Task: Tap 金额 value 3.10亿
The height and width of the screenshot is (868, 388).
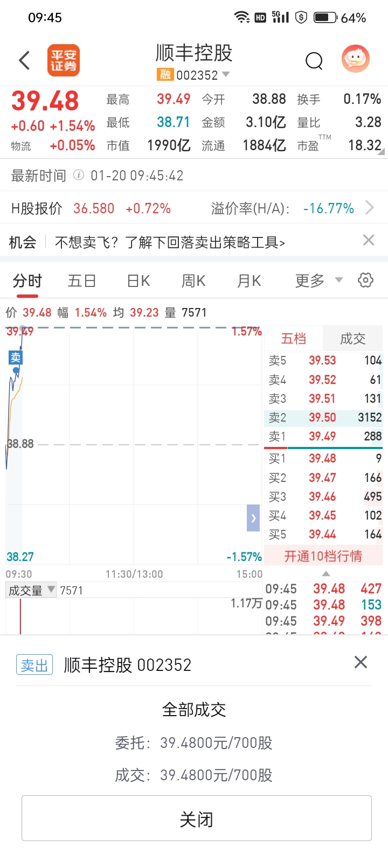Action: pos(266,122)
